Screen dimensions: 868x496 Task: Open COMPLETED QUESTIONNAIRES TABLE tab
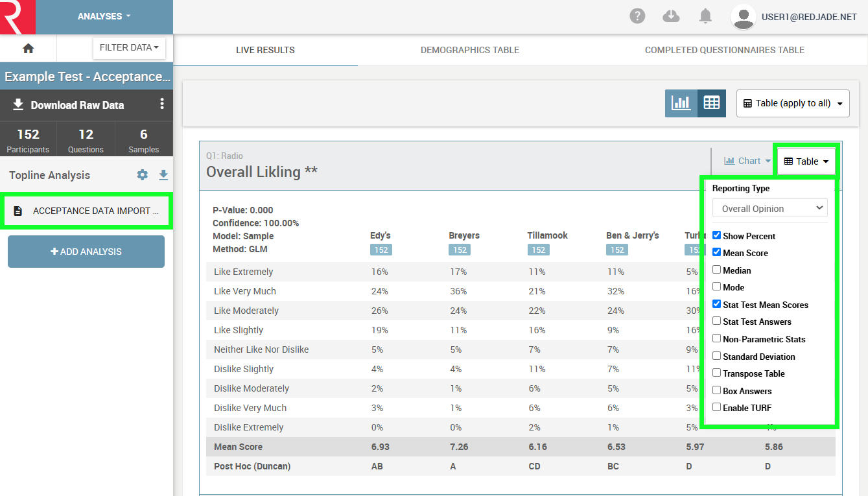click(725, 50)
